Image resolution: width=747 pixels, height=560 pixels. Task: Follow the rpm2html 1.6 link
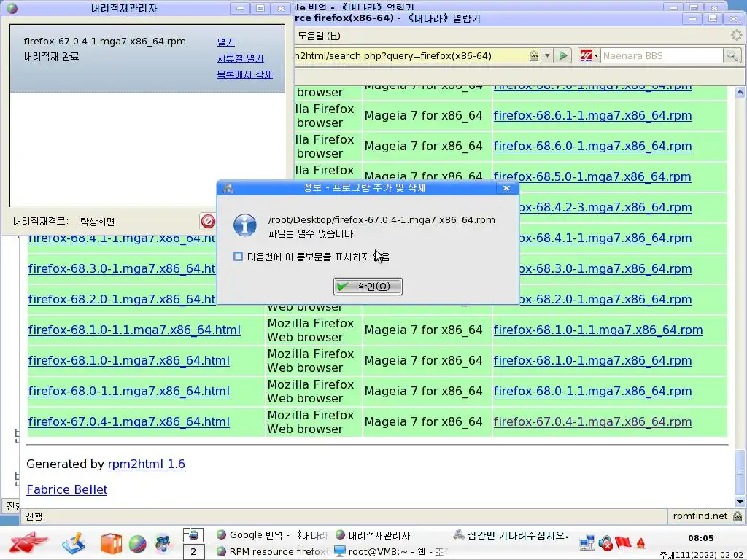pos(146,464)
